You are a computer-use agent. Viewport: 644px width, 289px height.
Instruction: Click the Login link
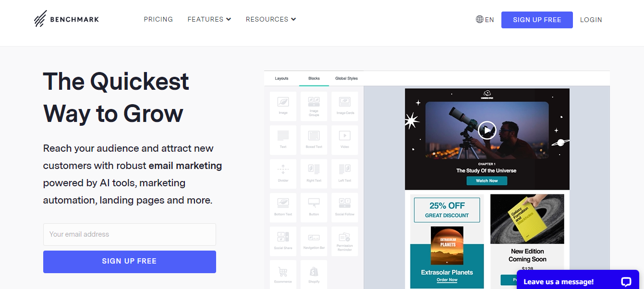pyautogui.click(x=591, y=20)
